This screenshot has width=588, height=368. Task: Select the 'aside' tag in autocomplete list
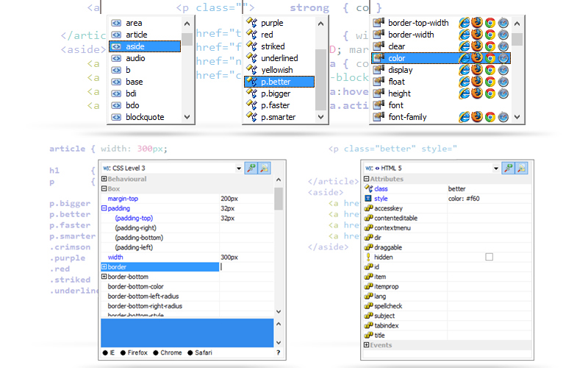144,46
